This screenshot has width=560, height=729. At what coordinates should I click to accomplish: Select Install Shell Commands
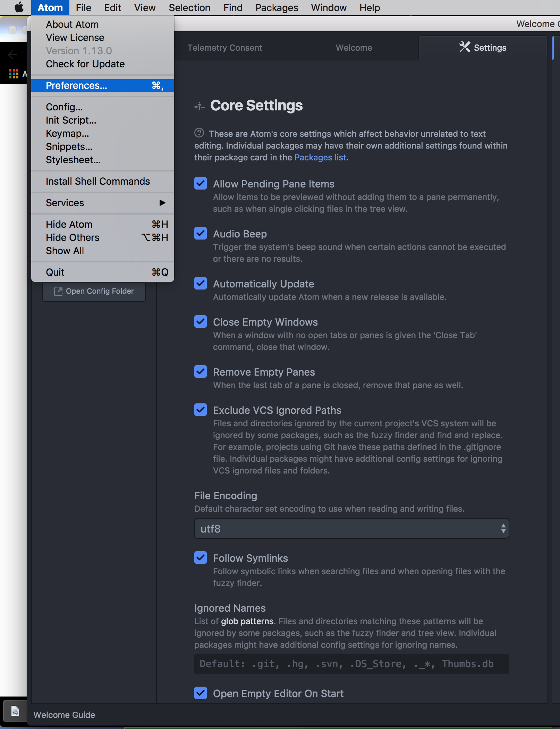point(103,181)
